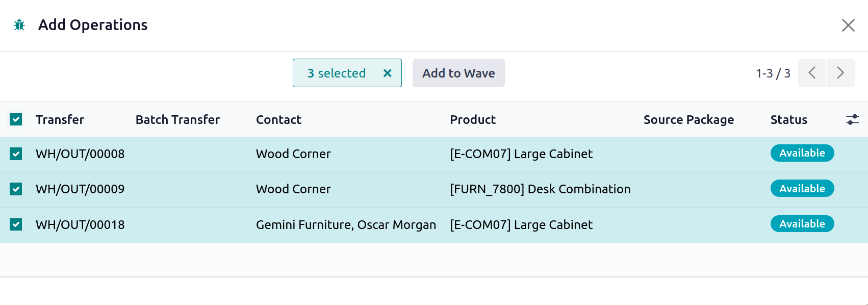The width and height of the screenshot is (868, 305).
Task: Sort by the Product column header
Action: pos(473,119)
